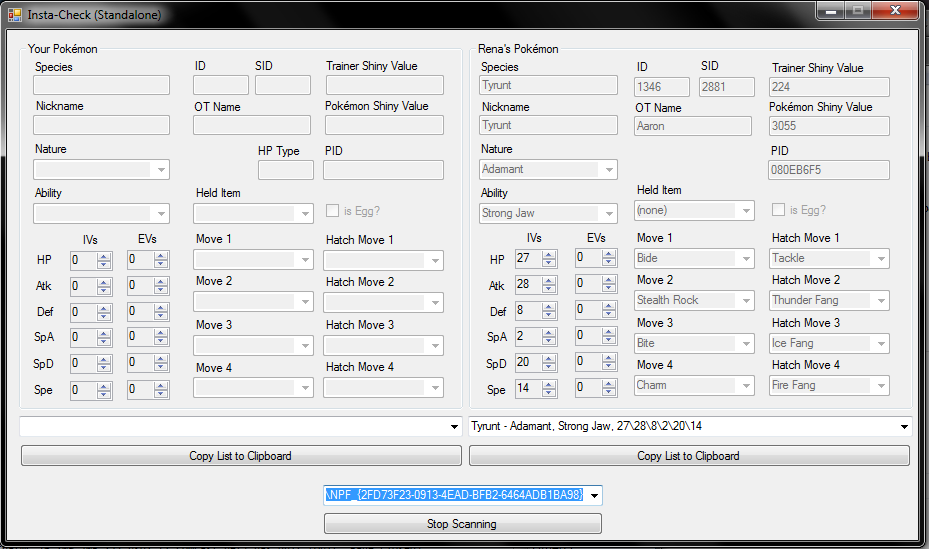Check the 'is Egg?' box for Your Pokémon

click(x=333, y=211)
